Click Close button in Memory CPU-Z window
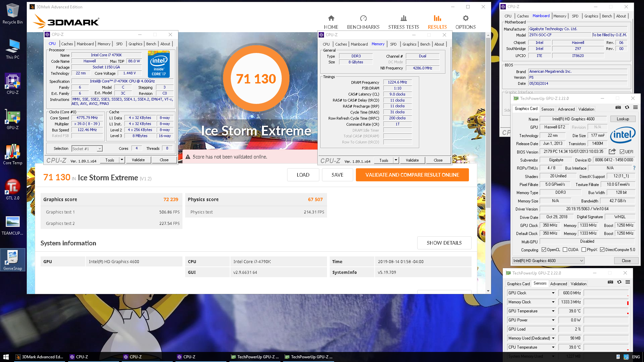Screen dimensions: 644x362 point(438,160)
